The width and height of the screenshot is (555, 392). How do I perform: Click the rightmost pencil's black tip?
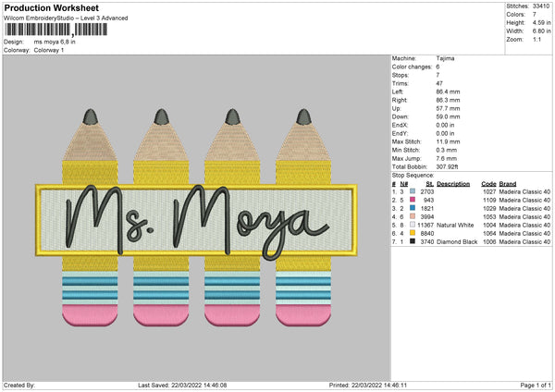tap(303, 117)
